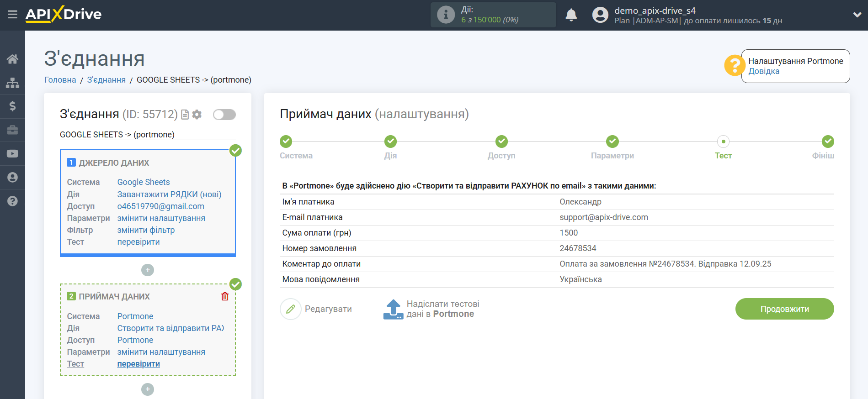Click the copy document icon beside the connection ID
Screen dimensions: 868x399
(x=185, y=115)
